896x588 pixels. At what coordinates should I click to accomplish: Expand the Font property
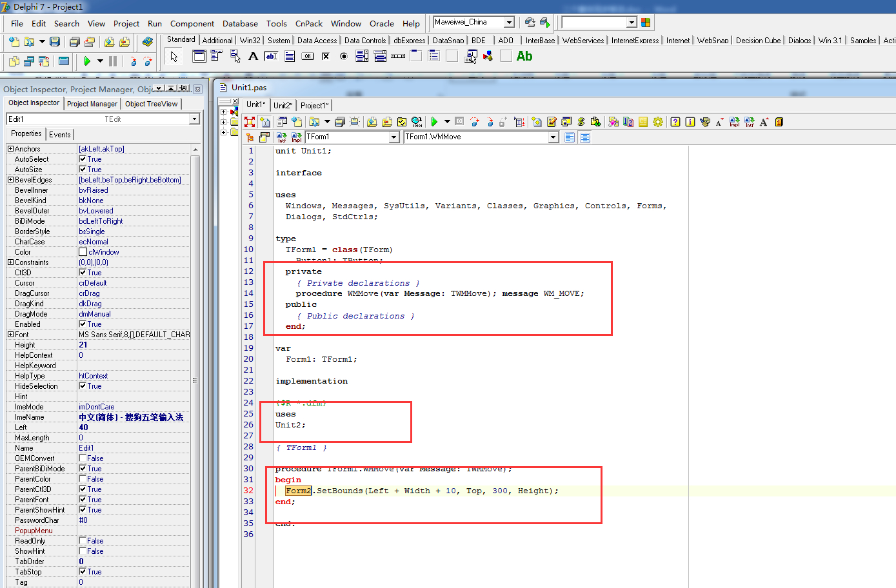pyautogui.click(x=10, y=335)
